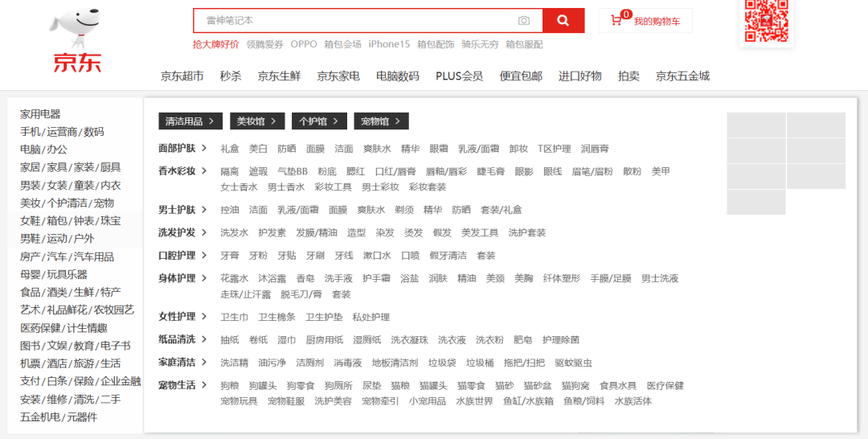This screenshot has width=868, height=439.
Task: Click the iPhone15 hot search link
Action: [x=389, y=44]
